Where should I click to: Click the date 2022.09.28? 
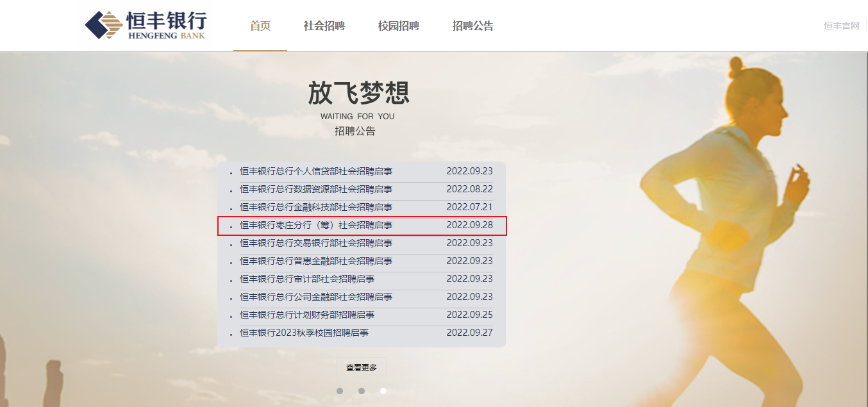[x=470, y=225]
